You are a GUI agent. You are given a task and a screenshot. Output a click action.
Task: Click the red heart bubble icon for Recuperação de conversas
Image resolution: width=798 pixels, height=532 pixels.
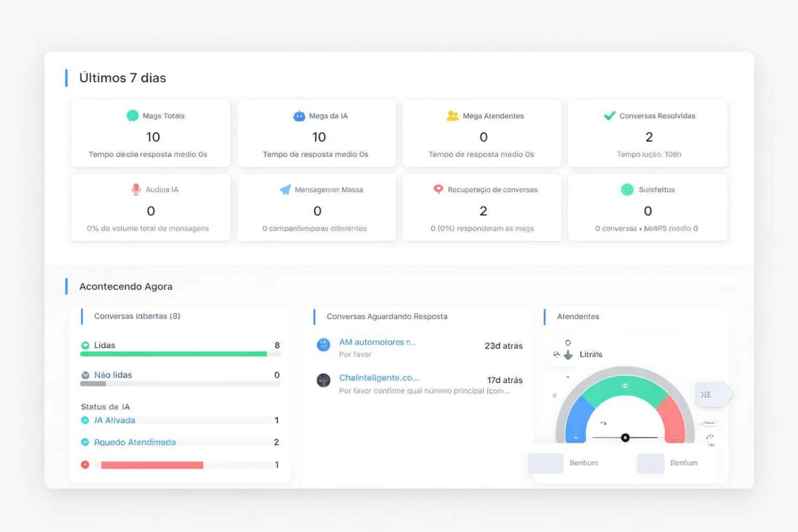(438, 189)
